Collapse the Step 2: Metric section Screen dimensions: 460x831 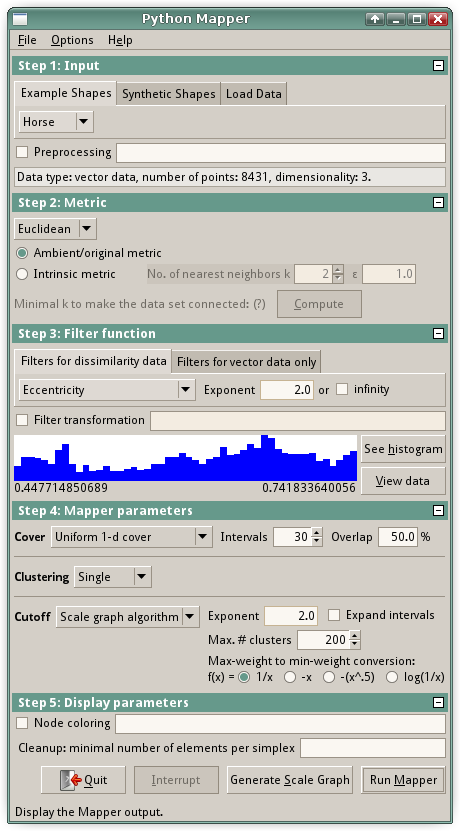[438, 202]
